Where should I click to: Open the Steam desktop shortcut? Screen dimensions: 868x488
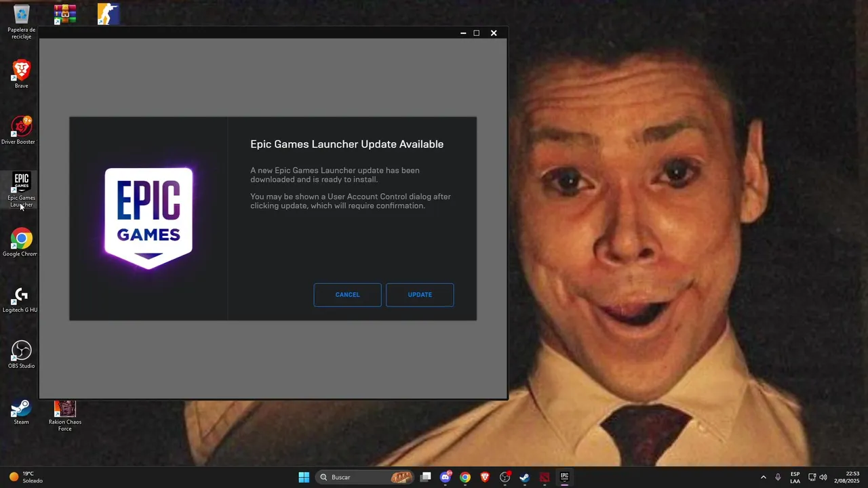click(22, 411)
